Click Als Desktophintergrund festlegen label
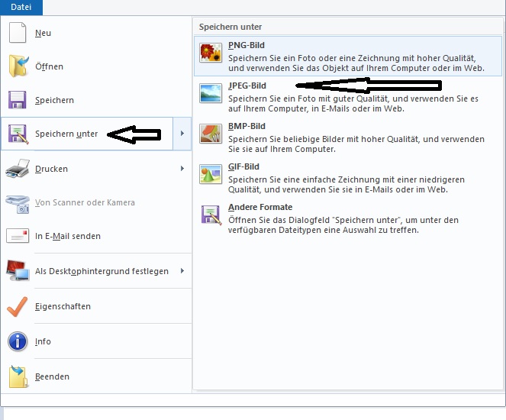This screenshot has height=420, width=506. point(102,271)
